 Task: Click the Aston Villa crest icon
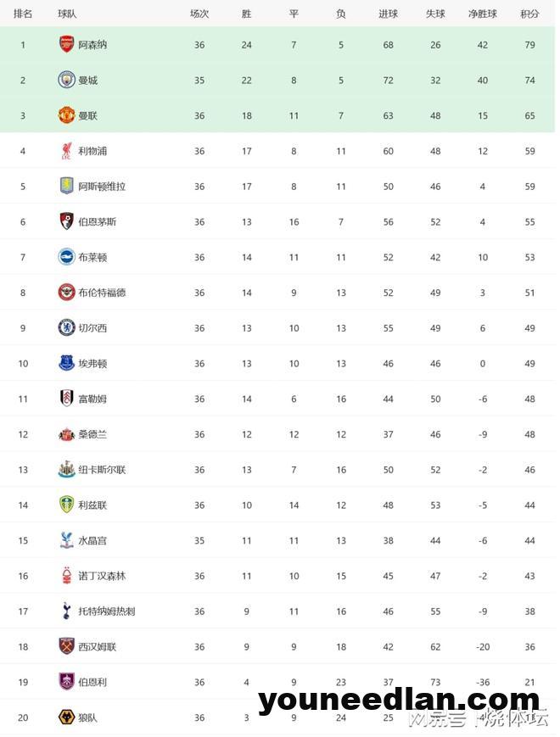click(66, 186)
